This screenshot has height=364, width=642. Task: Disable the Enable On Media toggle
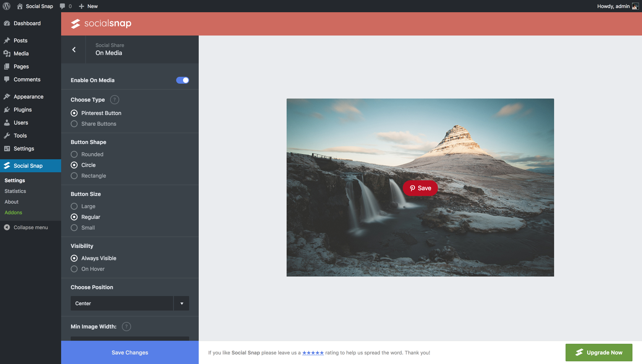[182, 80]
